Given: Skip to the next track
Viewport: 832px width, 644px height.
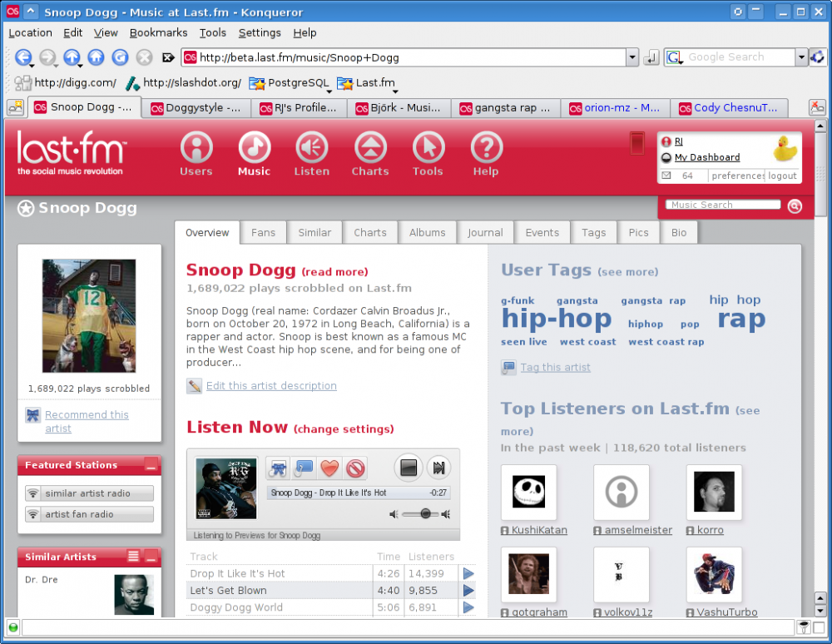Looking at the screenshot, I should [438, 468].
